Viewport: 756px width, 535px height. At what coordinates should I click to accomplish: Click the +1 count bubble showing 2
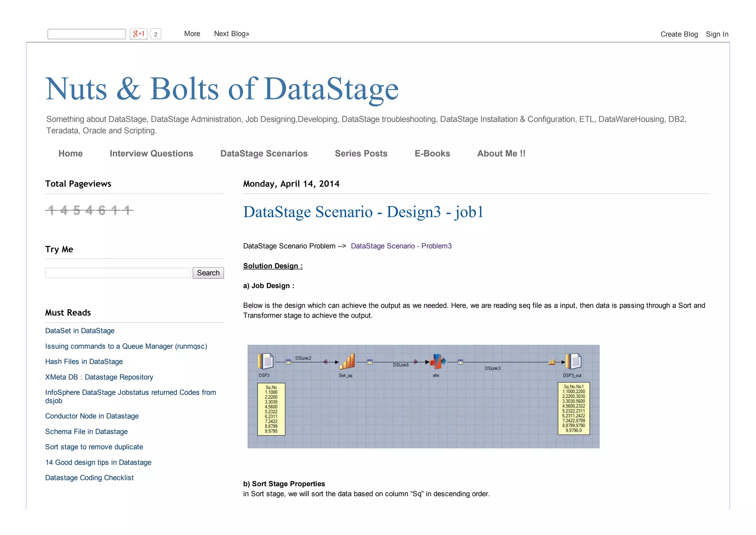coord(156,34)
